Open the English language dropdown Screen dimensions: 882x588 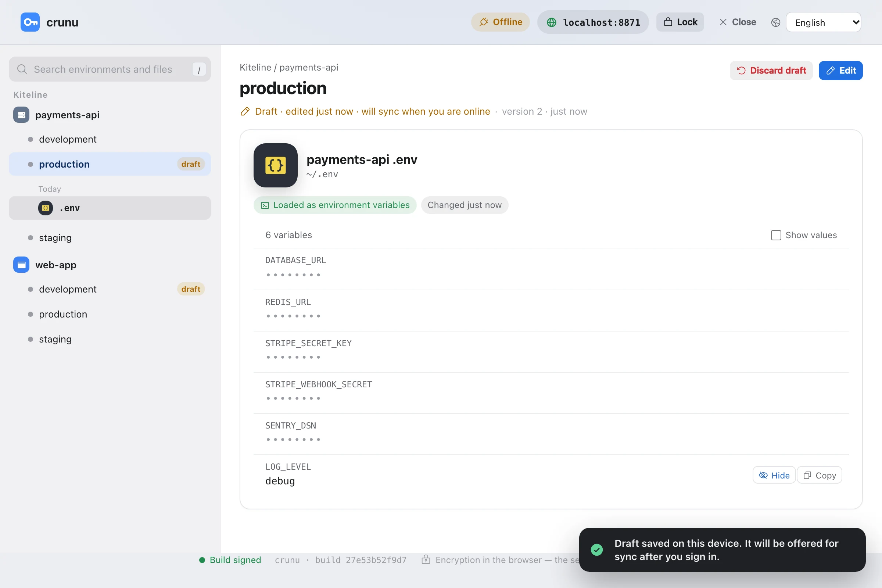coord(824,22)
